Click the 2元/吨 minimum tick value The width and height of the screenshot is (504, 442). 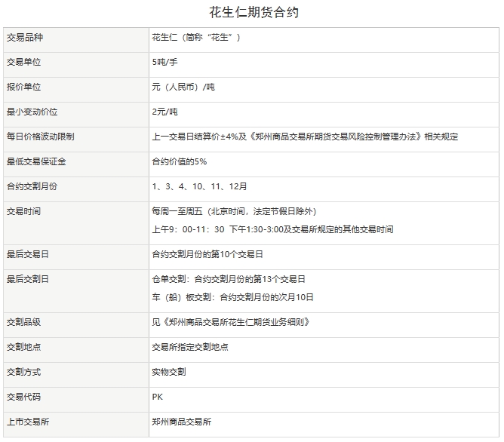point(164,112)
